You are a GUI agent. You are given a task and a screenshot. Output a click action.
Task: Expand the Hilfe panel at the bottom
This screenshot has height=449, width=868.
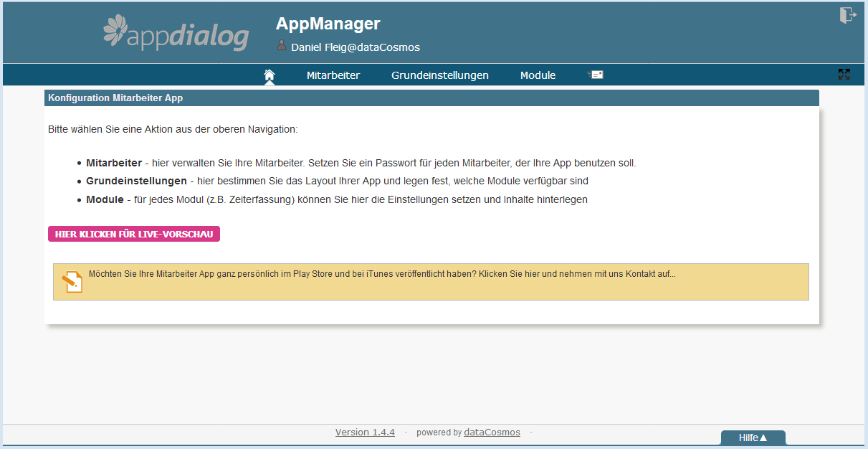(753, 438)
